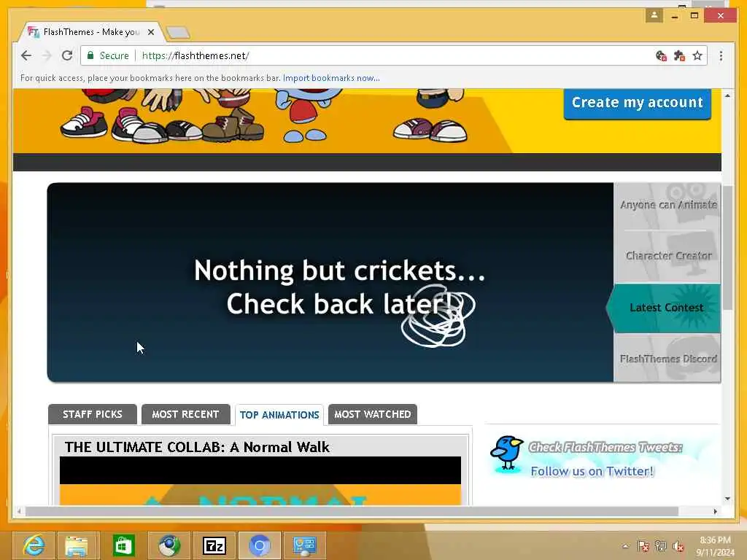Click the blocked plugin puzzle icon
Viewport: 747px width, 560px height.
[679, 55]
